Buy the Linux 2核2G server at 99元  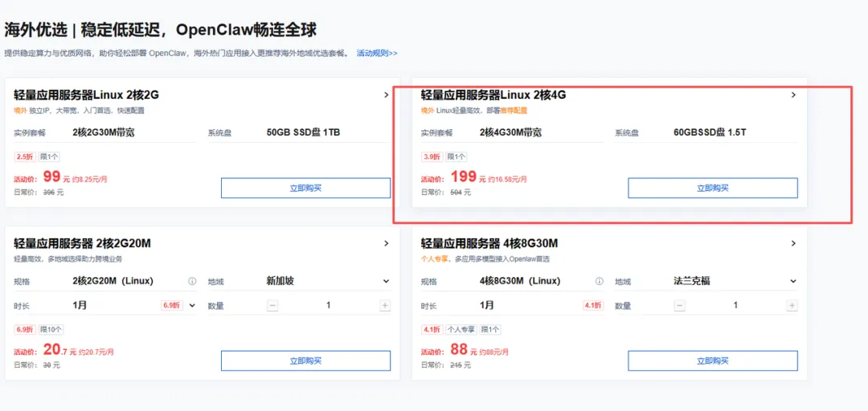pyautogui.click(x=305, y=188)
